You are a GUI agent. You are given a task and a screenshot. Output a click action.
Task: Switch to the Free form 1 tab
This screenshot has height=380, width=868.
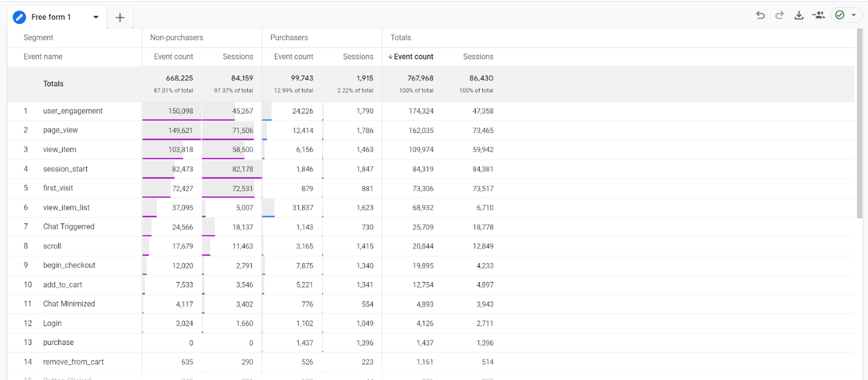coord(51,17)
